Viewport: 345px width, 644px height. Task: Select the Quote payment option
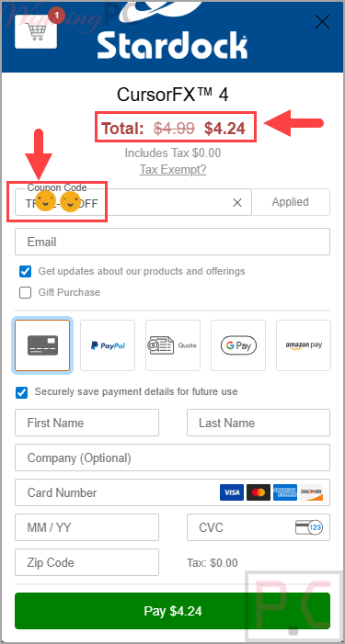coord(173,345)
